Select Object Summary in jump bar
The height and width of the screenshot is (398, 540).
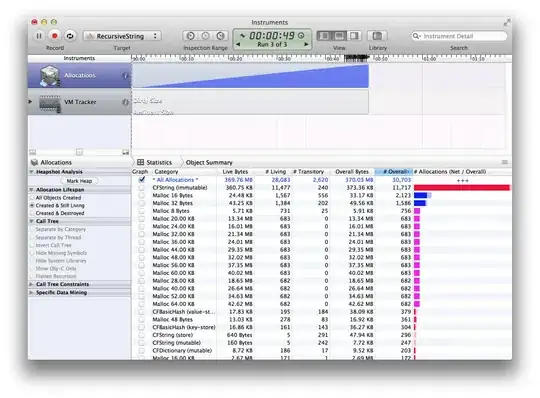(209, 162)
